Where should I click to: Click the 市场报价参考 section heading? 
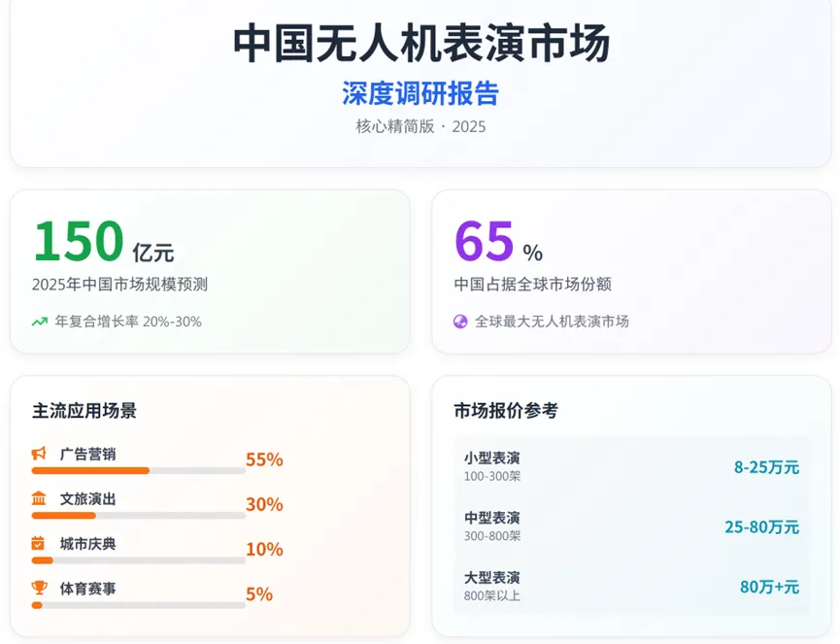pos(506,411)
